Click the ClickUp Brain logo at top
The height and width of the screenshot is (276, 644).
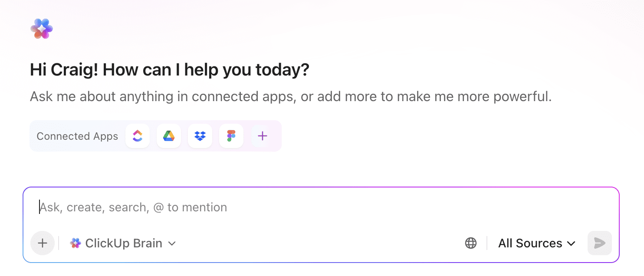(x=42, y=29)
